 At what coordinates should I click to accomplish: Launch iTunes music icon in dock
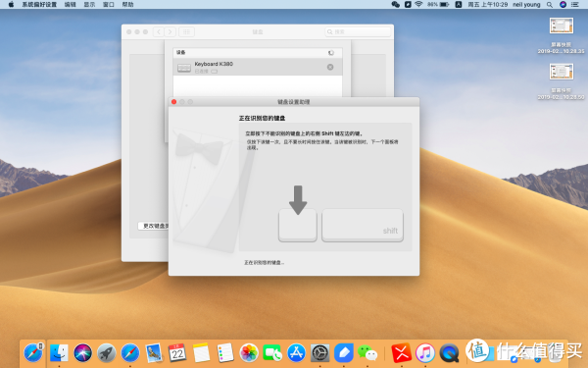pos(425,353)
